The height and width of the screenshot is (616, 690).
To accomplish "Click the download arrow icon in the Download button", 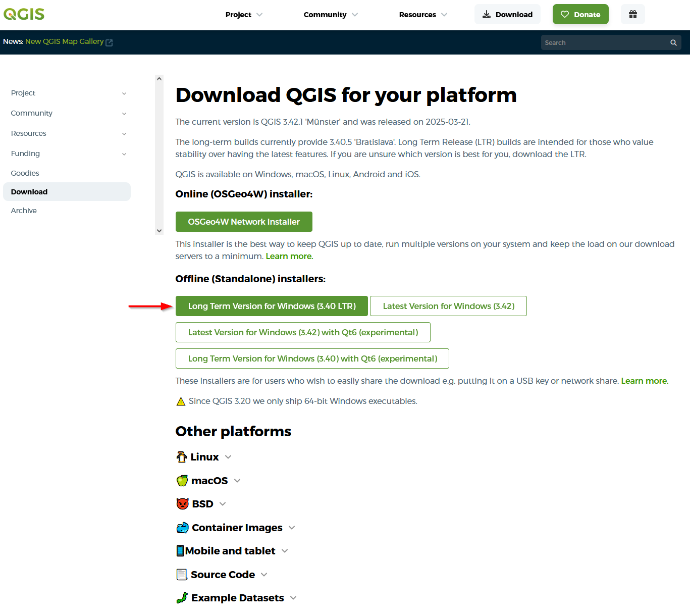I will coord(486,14).
